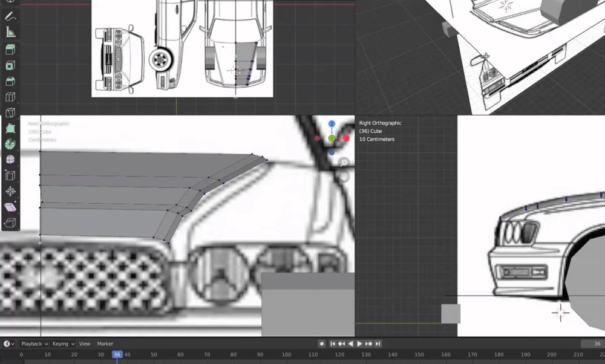Activate the Knife tool

tap(10, 112)
